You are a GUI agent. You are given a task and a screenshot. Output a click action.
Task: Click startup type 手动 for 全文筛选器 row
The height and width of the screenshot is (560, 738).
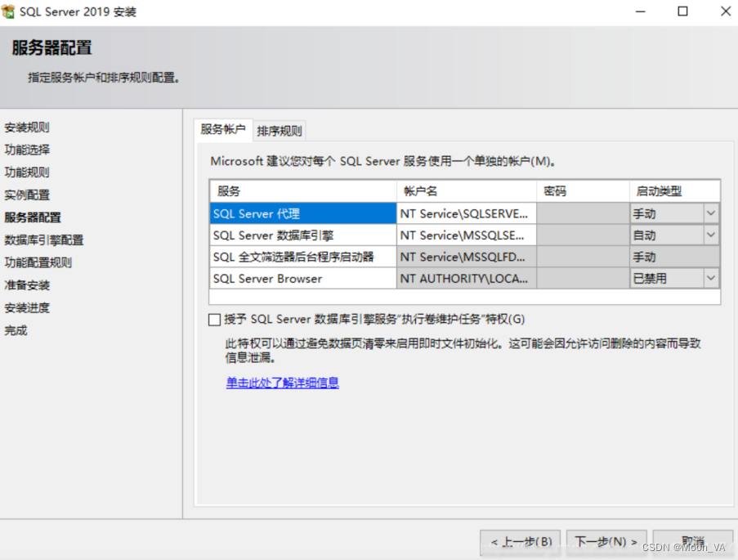coord(674,257)
